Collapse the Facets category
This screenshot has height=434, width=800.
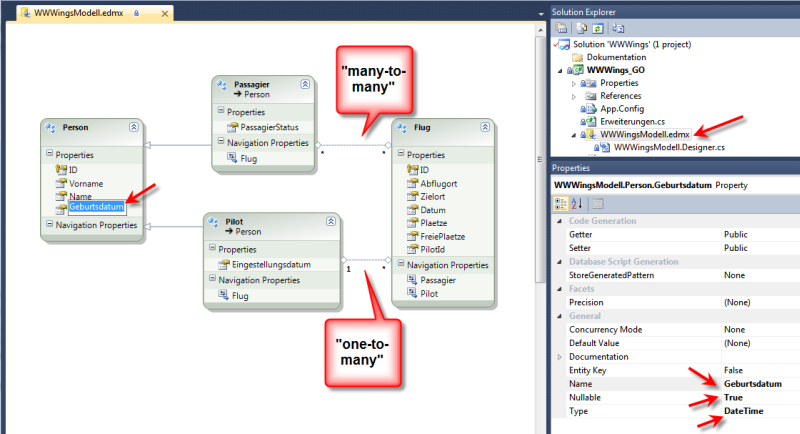[x=560, y=289]
